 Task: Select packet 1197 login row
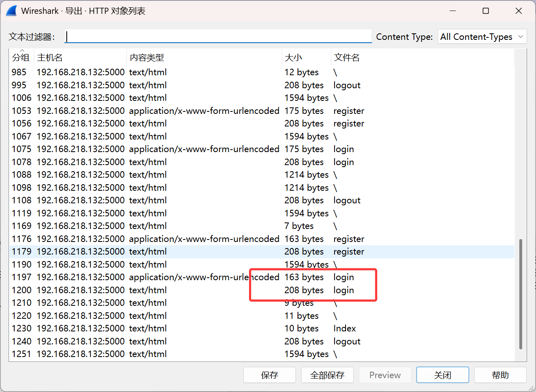262,277
